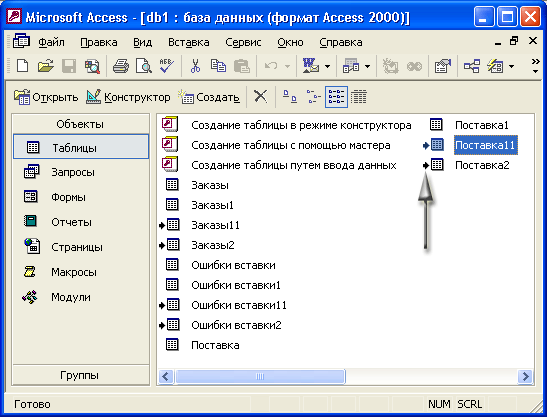Open the Вставка menu
547x417 pixels.
click(189, 42)
